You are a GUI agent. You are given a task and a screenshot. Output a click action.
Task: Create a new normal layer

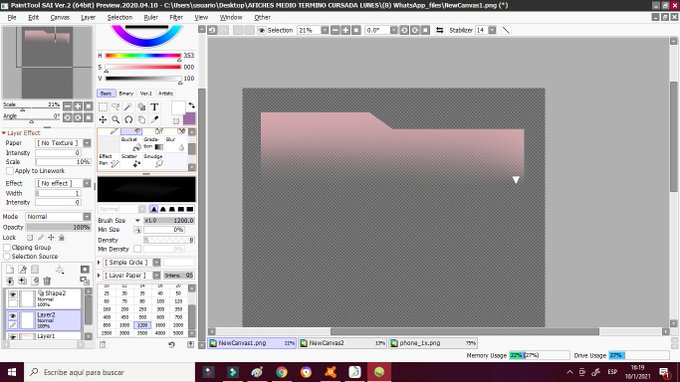pyautogui.click(x=10, y=270)
